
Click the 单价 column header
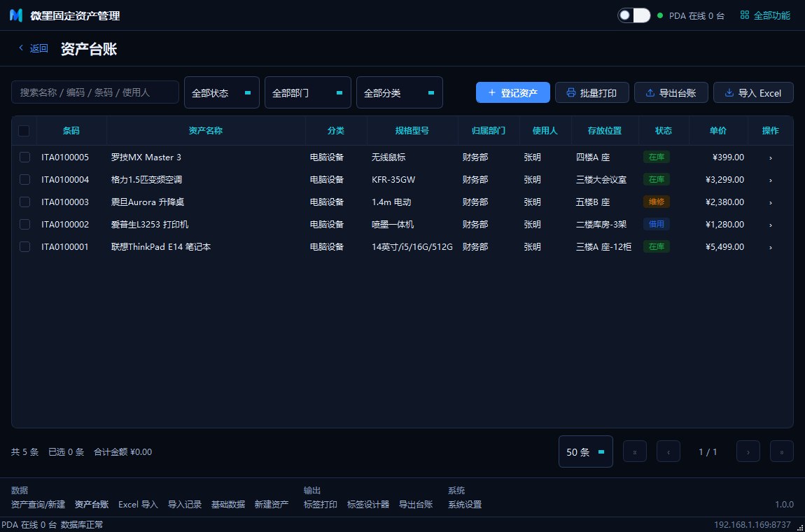pos(718,130)
